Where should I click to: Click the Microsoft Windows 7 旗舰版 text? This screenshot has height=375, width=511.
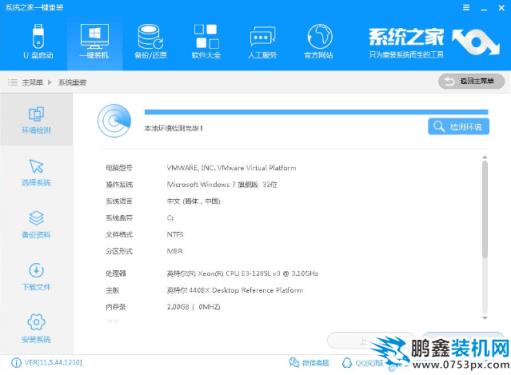point(222,185)
